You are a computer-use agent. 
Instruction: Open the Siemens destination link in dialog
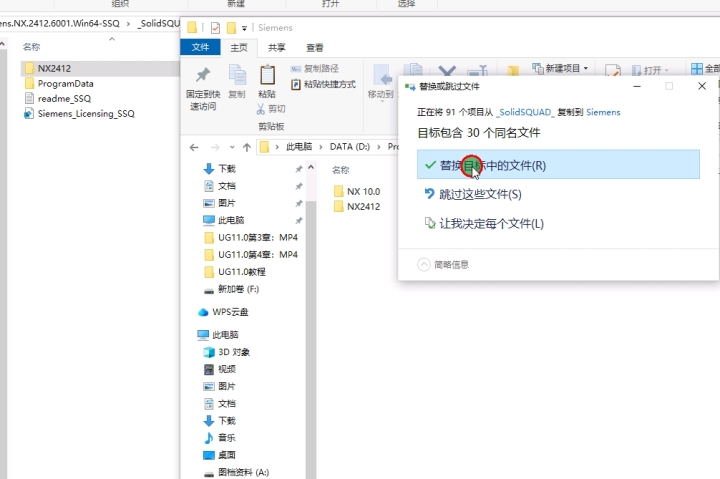click(x=603, y=112)
